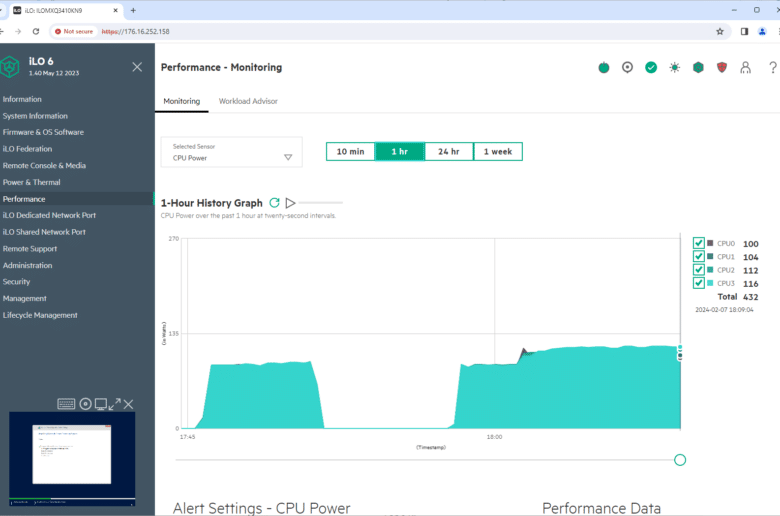
Task: Open Security section in sidebar
Action: click(16, 282)
